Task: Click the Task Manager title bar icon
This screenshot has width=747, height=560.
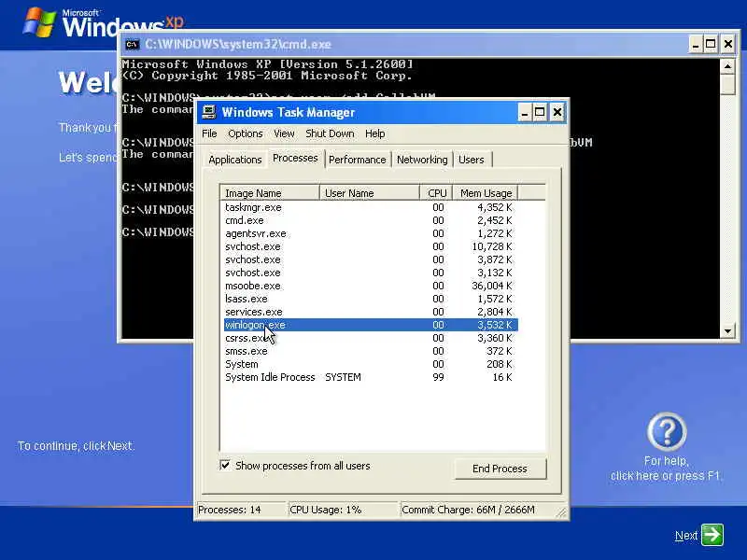Action: [208, 112]
